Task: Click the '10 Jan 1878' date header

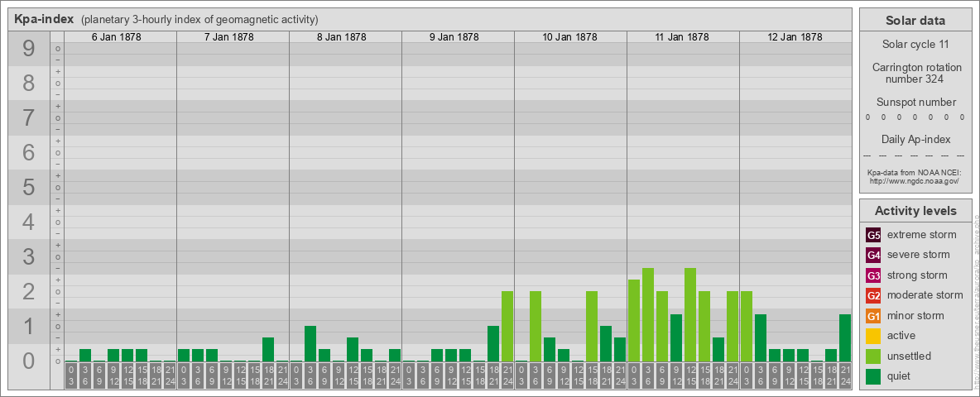Action: [x=569, y=37]
